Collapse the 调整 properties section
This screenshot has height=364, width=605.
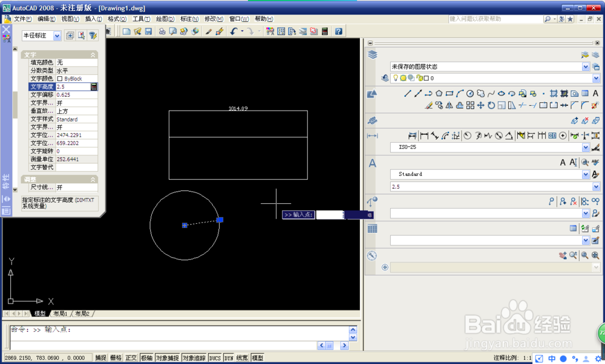(93, 180)
